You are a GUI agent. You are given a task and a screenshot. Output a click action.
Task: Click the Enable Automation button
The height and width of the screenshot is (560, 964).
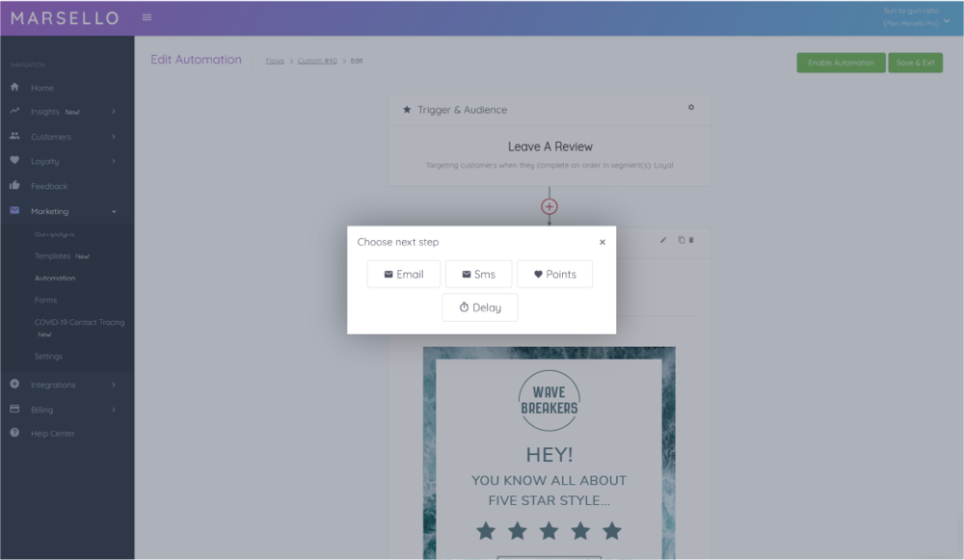click(x=841, y=61)
